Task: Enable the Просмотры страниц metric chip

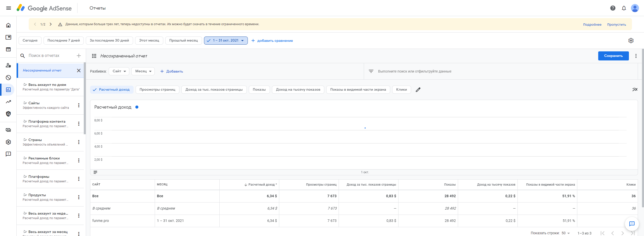Action: click(157, 90)
